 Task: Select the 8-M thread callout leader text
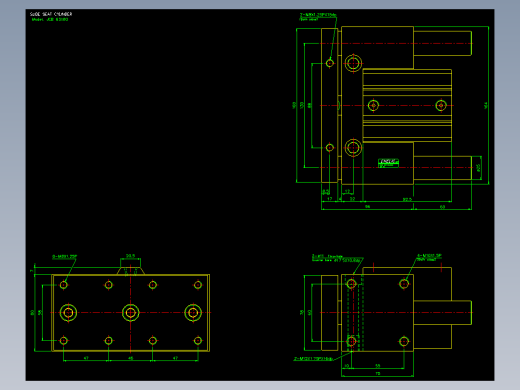point(65,257)
